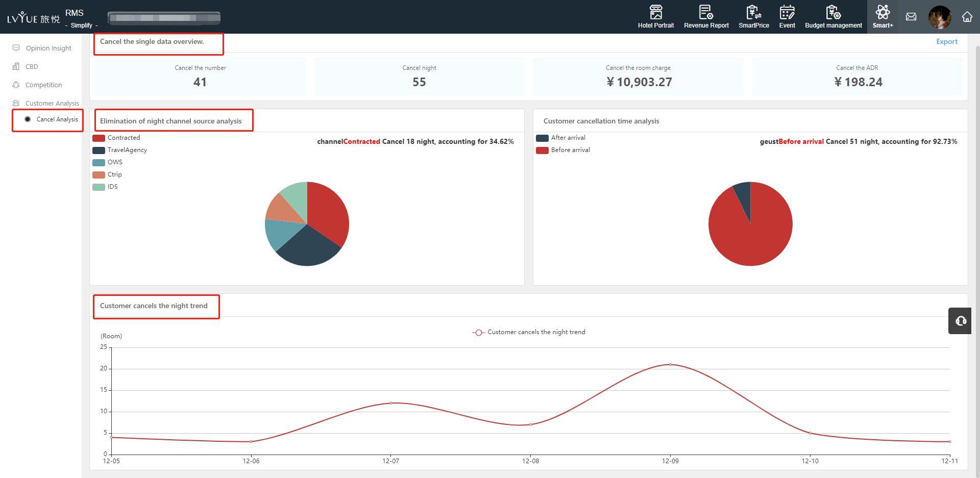Screen dimensions: 980x478
Task: Click the 12-07 data point on trend line
Action: coord(390,403)
